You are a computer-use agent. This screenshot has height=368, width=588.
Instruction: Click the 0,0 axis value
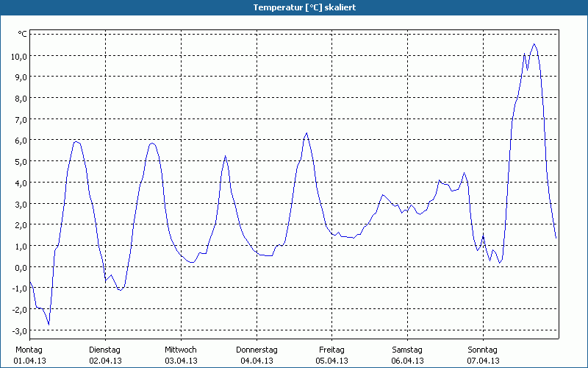[21, 267]
